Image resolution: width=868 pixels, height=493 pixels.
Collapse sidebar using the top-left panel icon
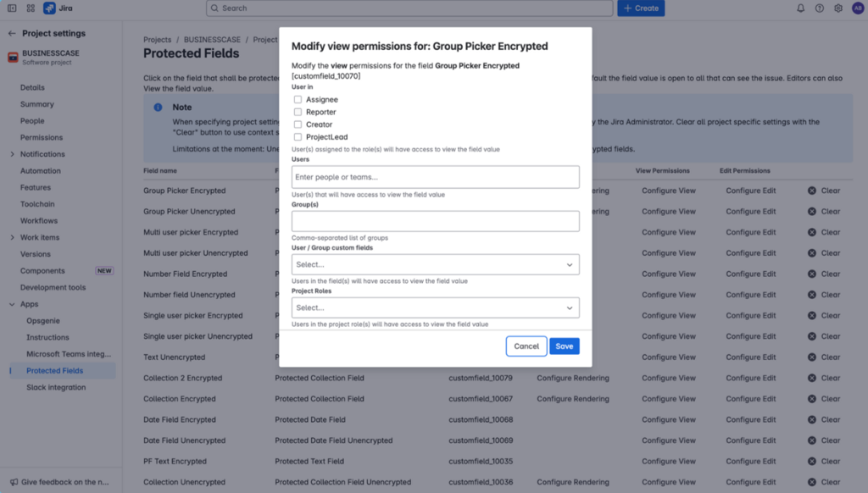click(x=12, y=8)
